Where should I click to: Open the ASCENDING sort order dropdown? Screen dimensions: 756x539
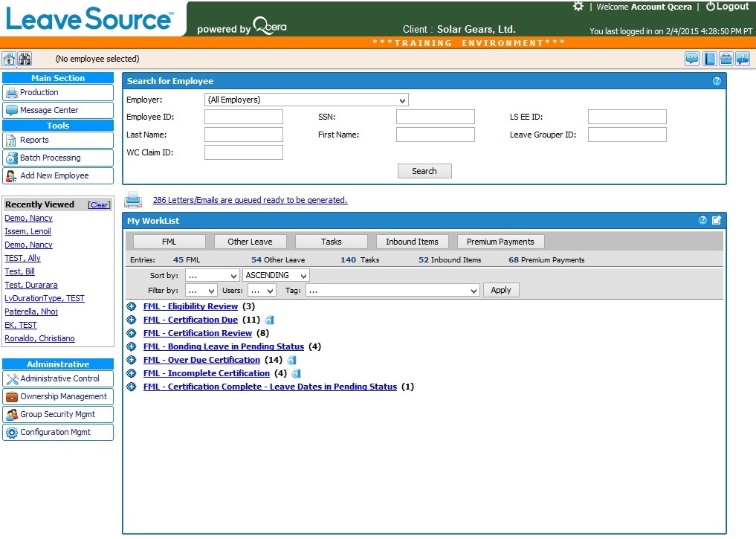[276, 275]
